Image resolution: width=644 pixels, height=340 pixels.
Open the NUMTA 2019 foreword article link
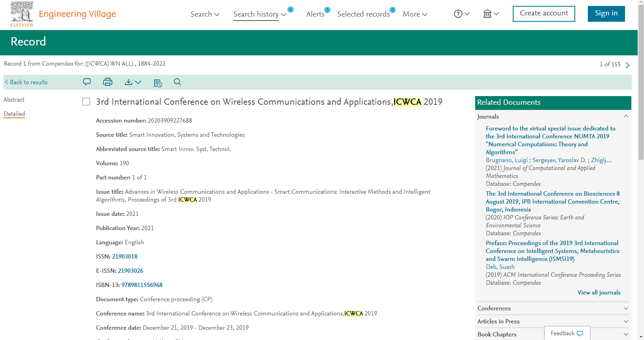pos(551,140)
